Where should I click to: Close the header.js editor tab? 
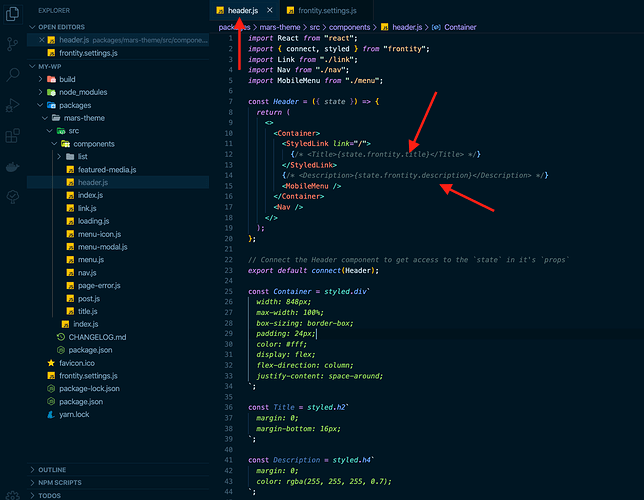click(273, 10)
